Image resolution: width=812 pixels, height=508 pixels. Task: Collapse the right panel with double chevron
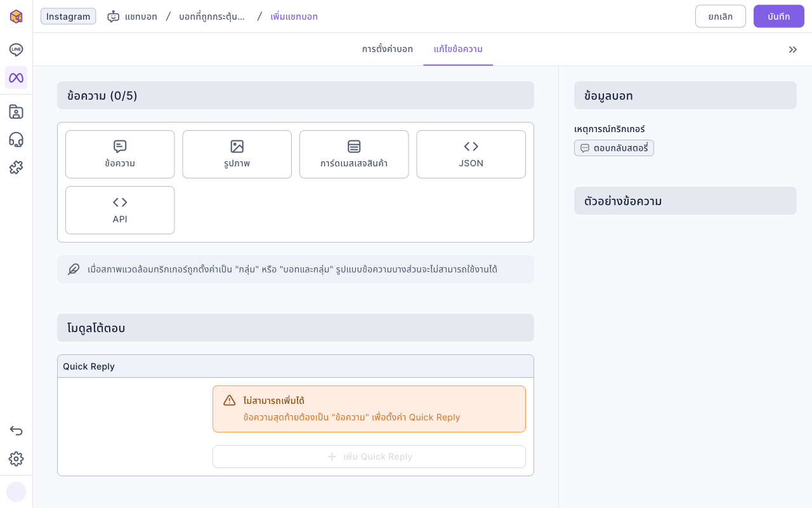click(x=793, y=50)
